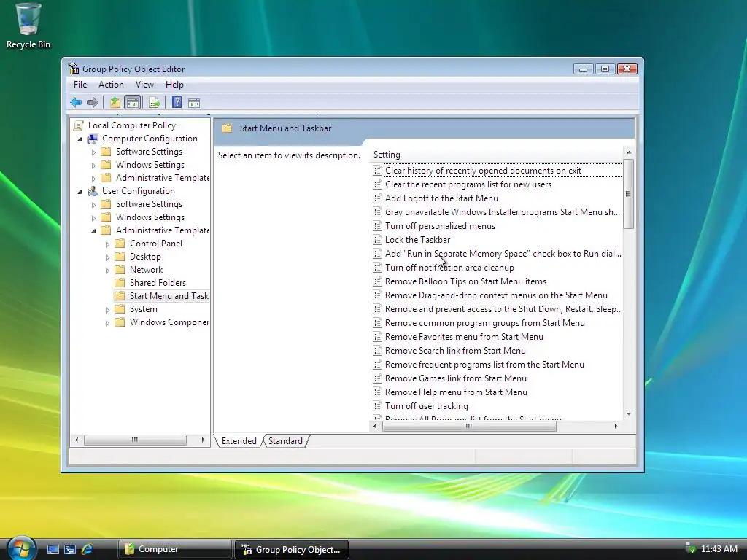The width and height of the screenshot is (747, 560).
Task: Click settings list scroll-down arrow
Action: [629, 414]
